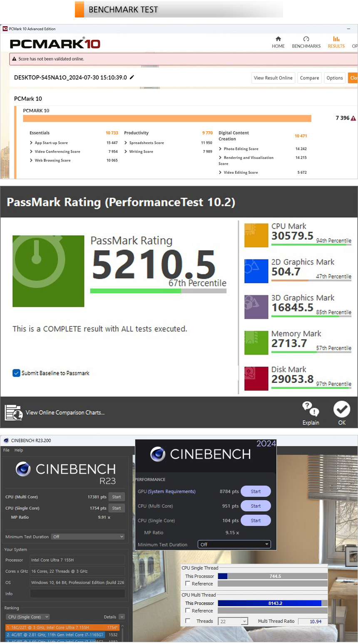Viewport: 358px width, 644px height.
Task: Click the View Result Online button
Action: click(273, 78)
